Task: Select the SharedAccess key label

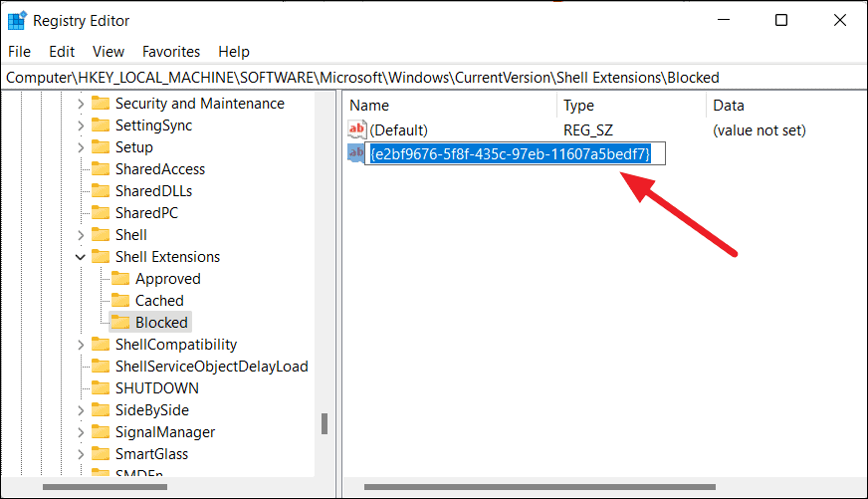Action: click(x=160, y=169)
